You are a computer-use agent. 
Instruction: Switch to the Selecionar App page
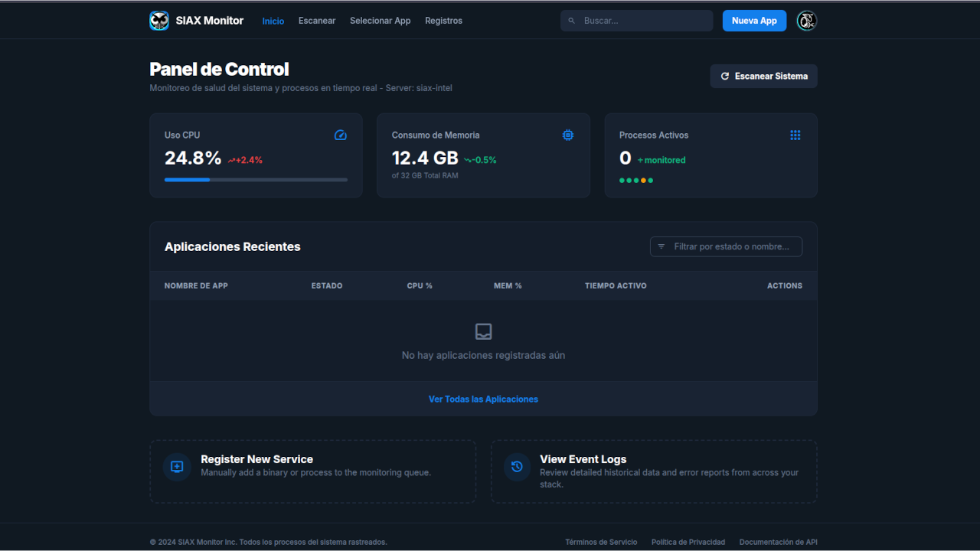380,21
